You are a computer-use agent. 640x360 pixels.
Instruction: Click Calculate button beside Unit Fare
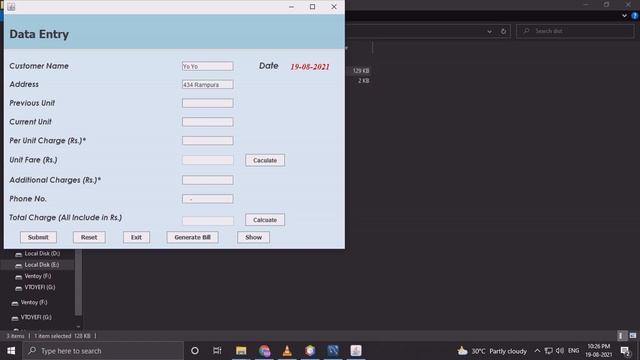[265, 160]
